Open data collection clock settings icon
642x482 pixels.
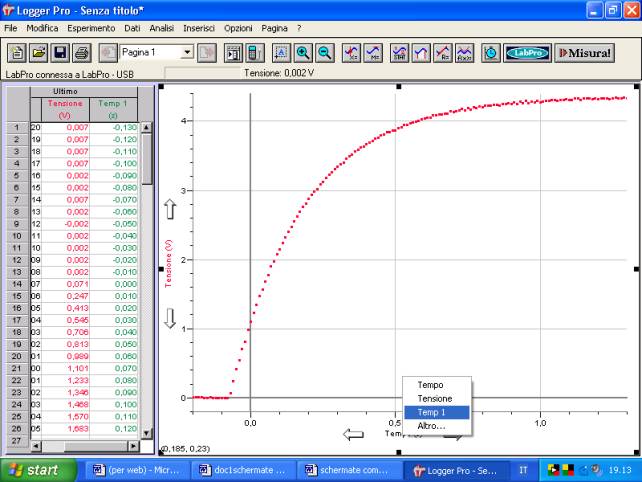491,53
